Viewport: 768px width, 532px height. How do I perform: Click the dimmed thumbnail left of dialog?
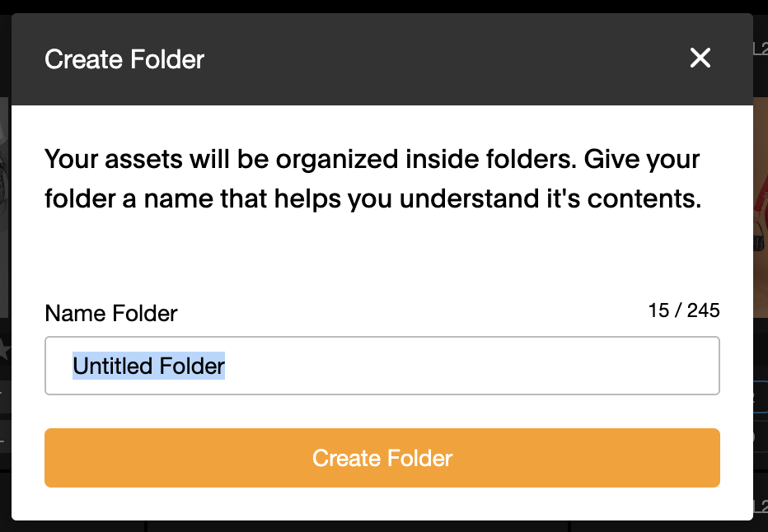click(x=5, y=208)
